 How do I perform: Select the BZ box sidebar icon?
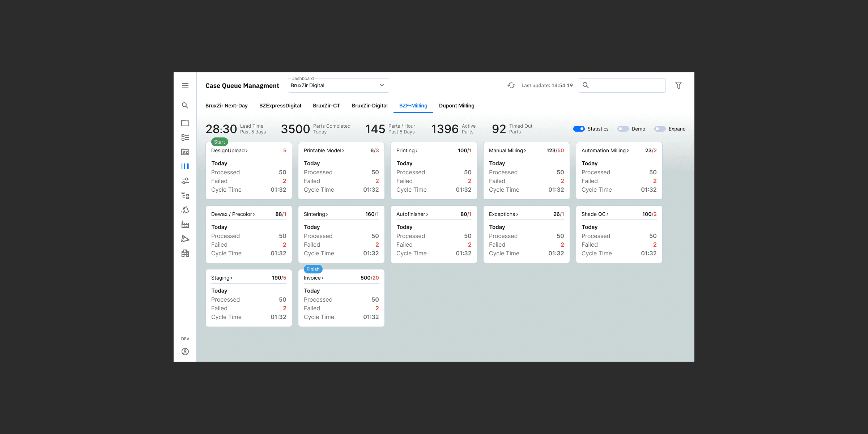point(185,152)
